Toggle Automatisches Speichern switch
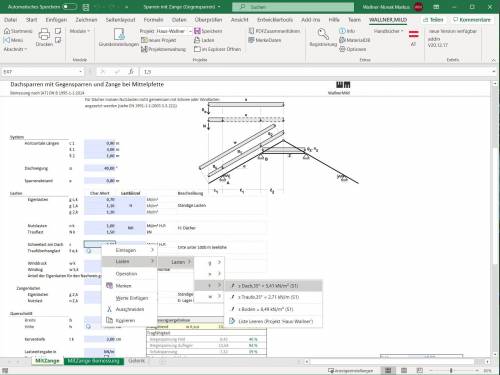Screen dimensions: 500x375 pyautogui.click(x=69, y=7)
